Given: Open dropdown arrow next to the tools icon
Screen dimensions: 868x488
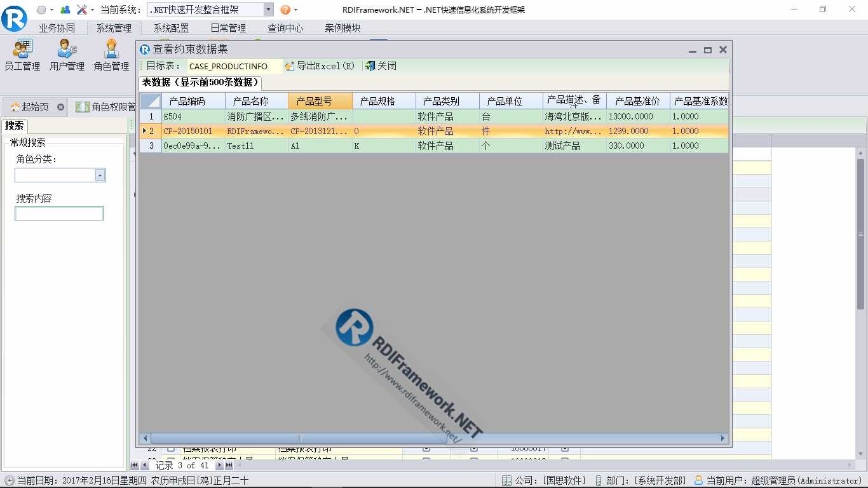Looking at the screenshot, I should [92, 10].
